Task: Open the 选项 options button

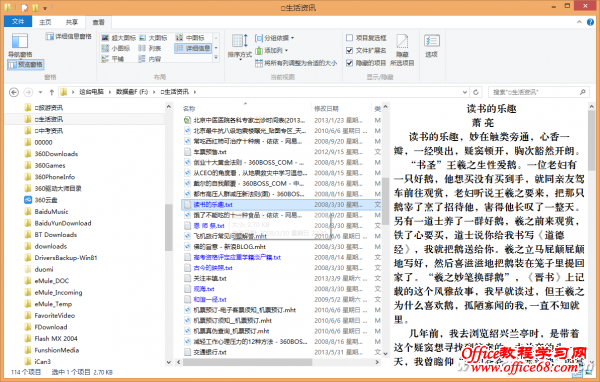Action: point(432,46)
